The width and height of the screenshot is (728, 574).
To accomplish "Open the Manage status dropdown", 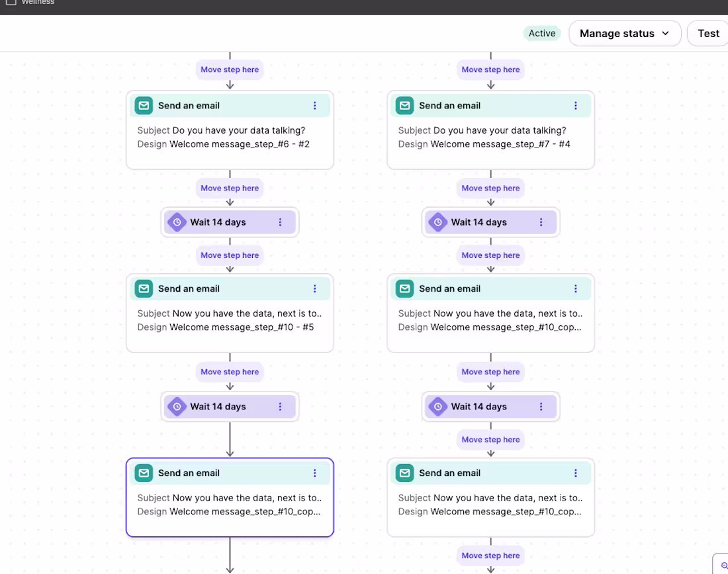I will point(624,33).
